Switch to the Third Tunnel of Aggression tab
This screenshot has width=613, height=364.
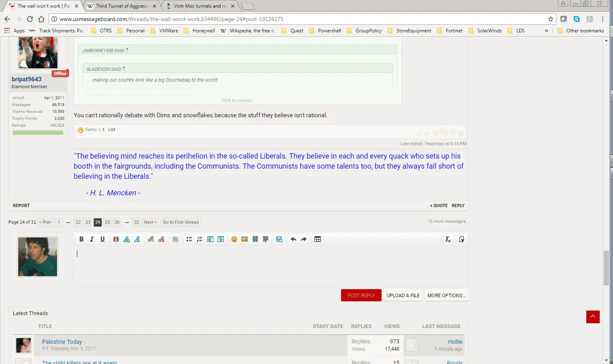122,6
